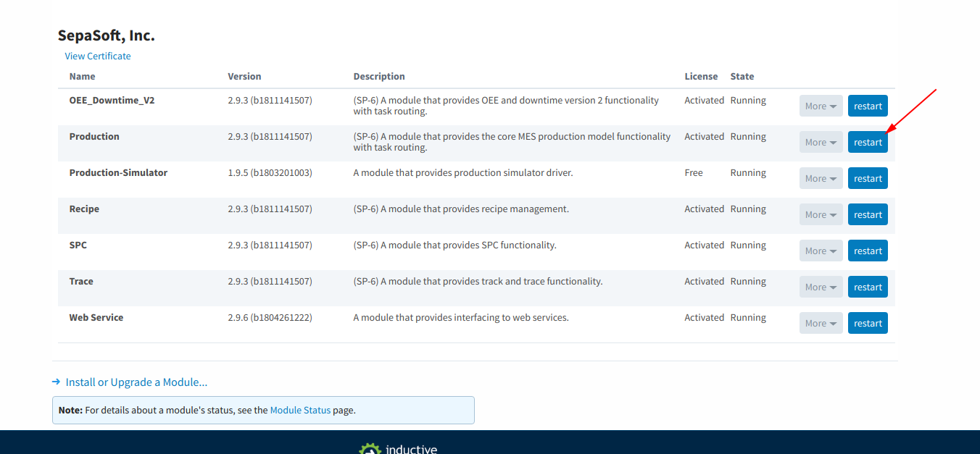
Task: Restart the Web Service module
Action: (x=868, y=323)
